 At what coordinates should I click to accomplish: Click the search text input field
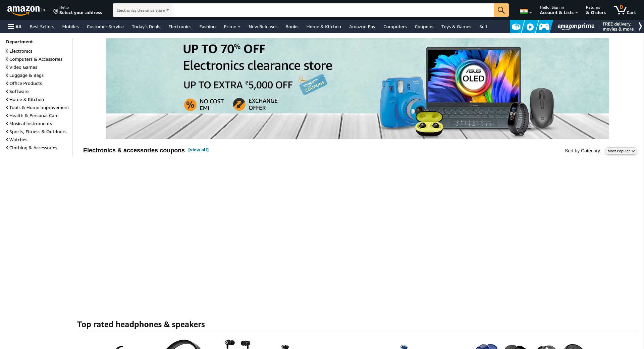click(x=333, y=10)
